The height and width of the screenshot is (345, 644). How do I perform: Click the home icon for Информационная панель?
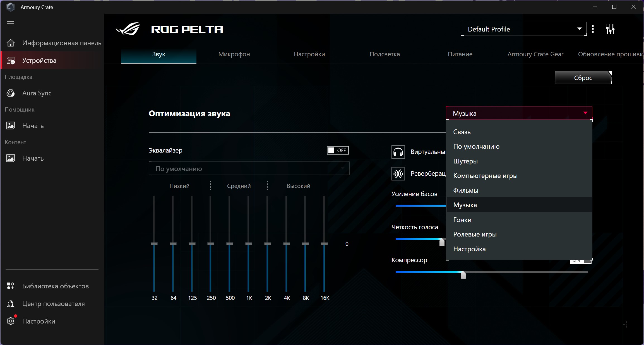click(x=11, y=43)
